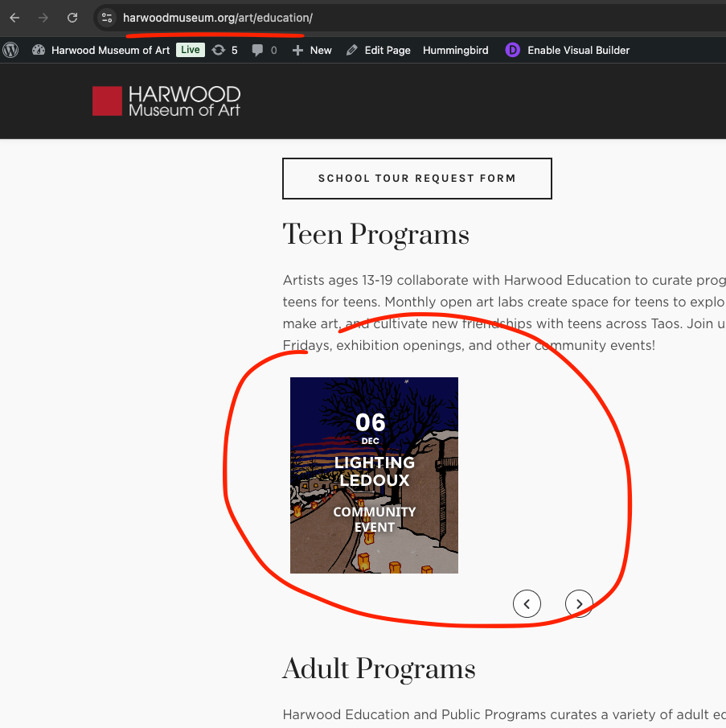Click the dashboard gauge icon beside site name
This screenshot has height=728, width=726.
pyautogui.click(x=39, y=50)
